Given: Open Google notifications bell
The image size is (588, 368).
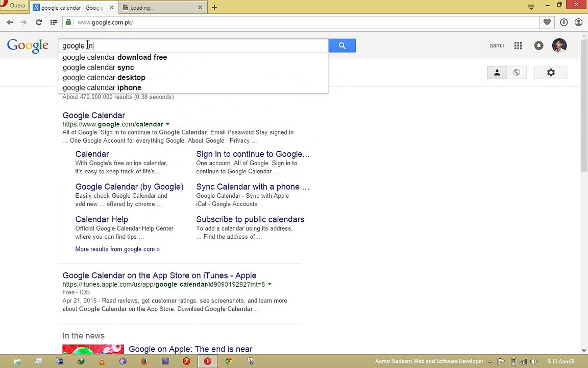Looking at the screenshot, I should click(539, 45).
